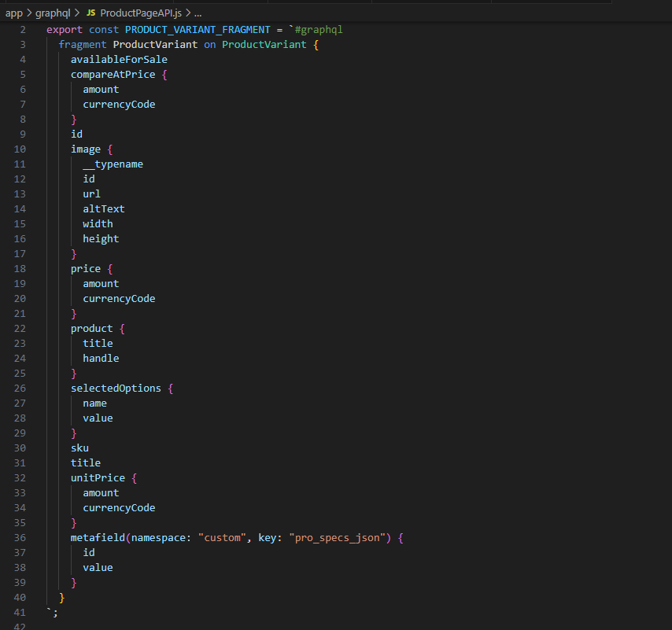This screenshot has height=630, width=672.
Task: Click the 'const' keyword on line 2
Action: 104,30
